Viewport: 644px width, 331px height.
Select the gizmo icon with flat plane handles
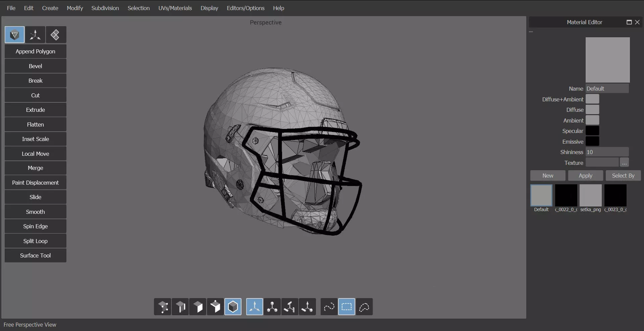point(289,307)
